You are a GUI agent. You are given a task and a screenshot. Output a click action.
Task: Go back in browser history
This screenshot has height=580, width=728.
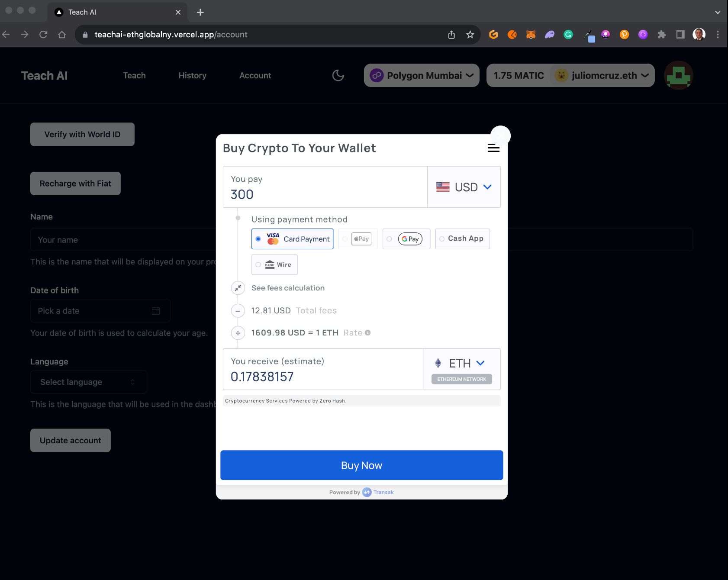coord(6,35)
